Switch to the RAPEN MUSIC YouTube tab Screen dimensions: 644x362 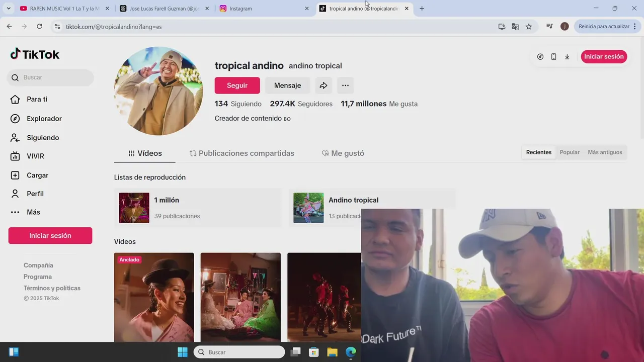point(64,9)
